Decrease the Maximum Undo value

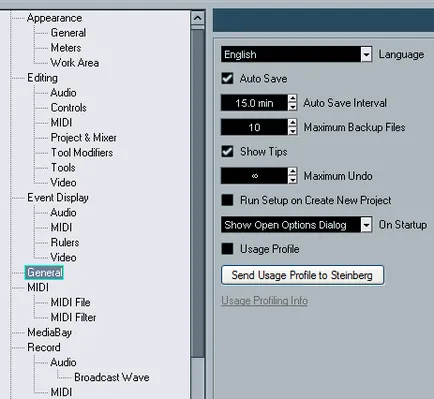coord(292,180)
